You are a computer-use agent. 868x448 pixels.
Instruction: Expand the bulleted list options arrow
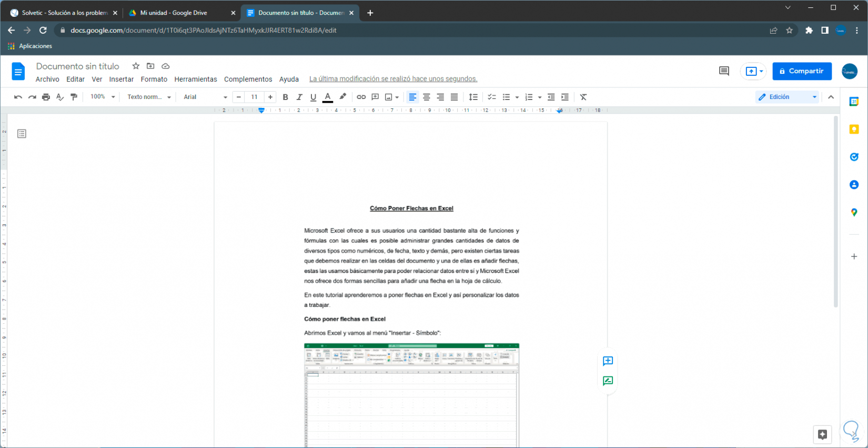[x=517, y=97]
